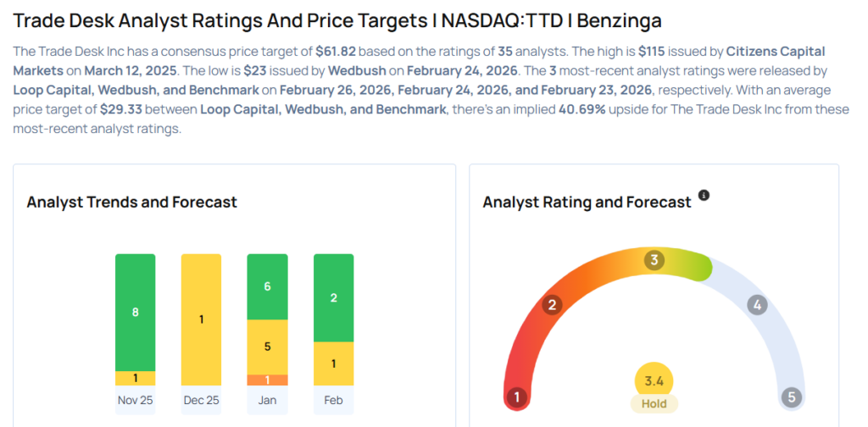
Task: Click the 3.4 rating circle
Action: 654,380
